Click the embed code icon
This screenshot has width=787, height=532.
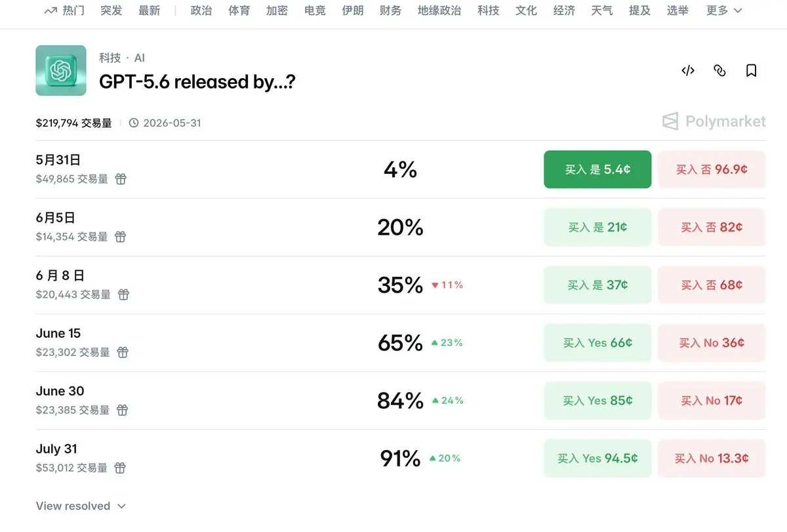tap(688, 71)
